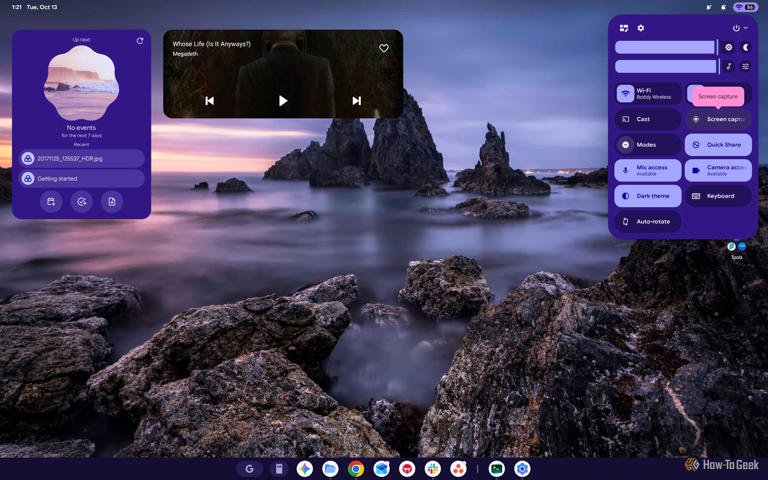The image size is (768, 480).
Task: Open display settings gear beside brightness slider
Action: click(729, 47)
